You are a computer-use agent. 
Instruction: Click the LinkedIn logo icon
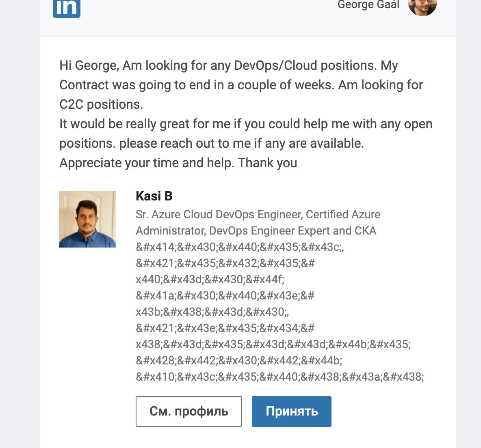pyautogui.click(x=67, y=8)
